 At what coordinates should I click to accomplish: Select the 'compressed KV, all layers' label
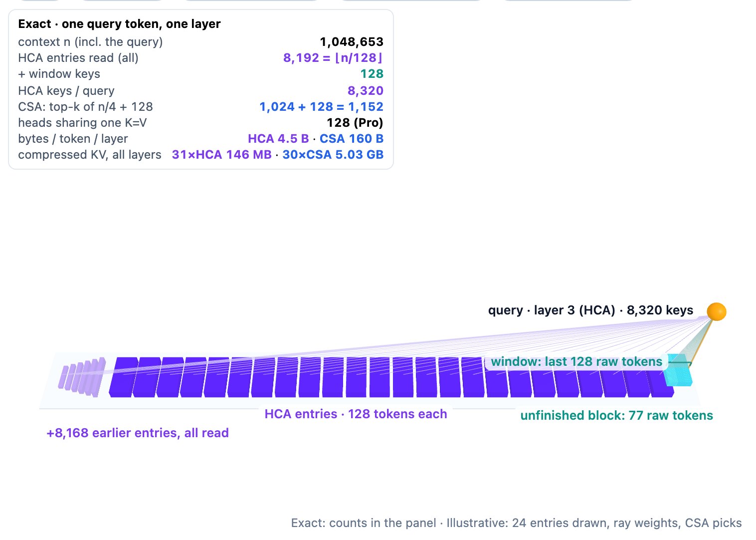point(90,155)
